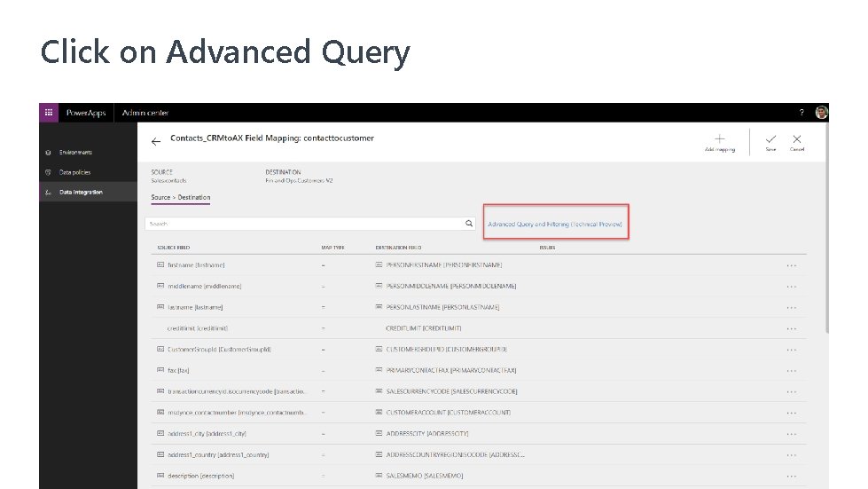Select lastname [lastname] source field
The width and height of the screenshot is (868, 489).
coord(195,307)
